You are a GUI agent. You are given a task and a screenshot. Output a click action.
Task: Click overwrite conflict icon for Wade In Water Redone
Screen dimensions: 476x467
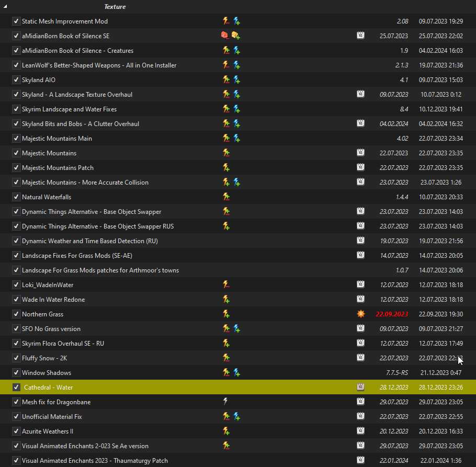[226, 299]
